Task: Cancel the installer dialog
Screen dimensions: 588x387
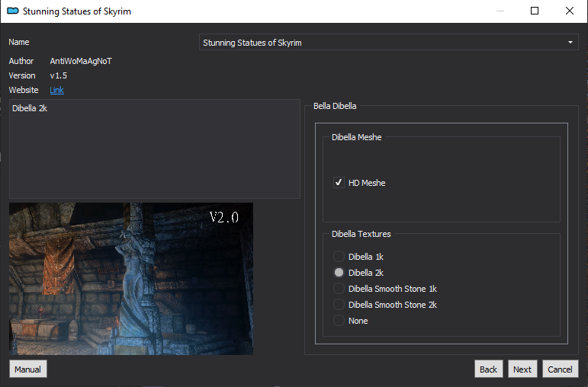Action: tap(560, 369)
